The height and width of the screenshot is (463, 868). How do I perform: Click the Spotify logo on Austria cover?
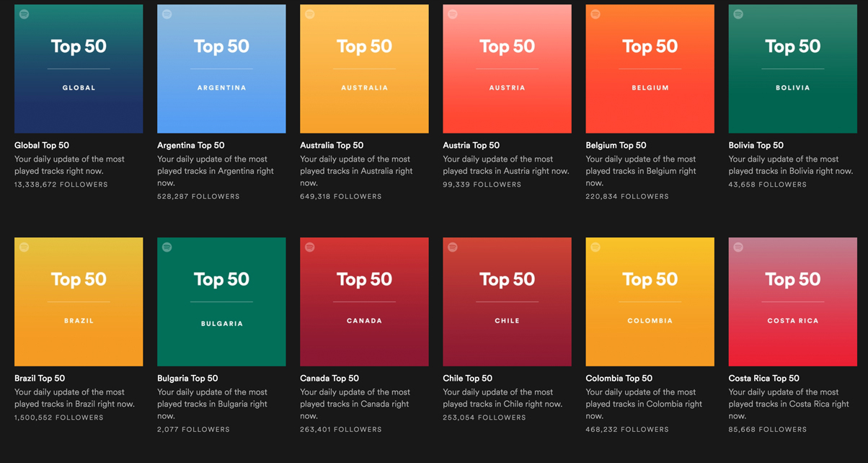point(452,14)
